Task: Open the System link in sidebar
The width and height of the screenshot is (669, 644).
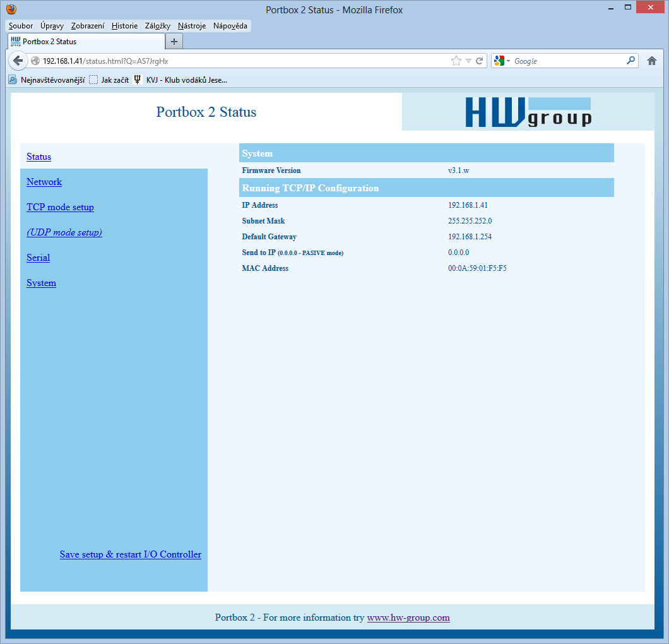Action: click(x=42, y=283)
